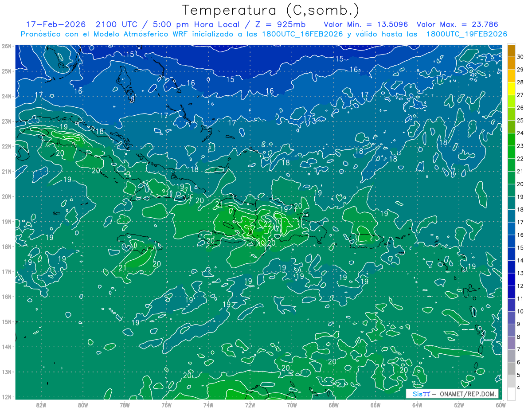Click the '78W' longitude label

point(125,405)
